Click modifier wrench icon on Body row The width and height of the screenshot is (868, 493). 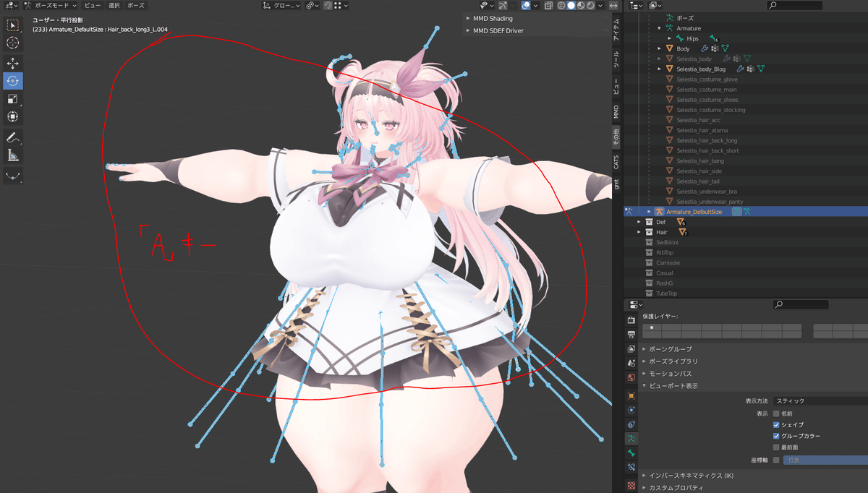(x=704, y=48)
